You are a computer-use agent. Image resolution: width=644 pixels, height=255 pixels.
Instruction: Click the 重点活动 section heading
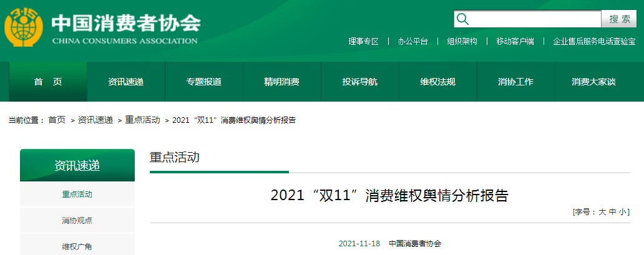175,157
